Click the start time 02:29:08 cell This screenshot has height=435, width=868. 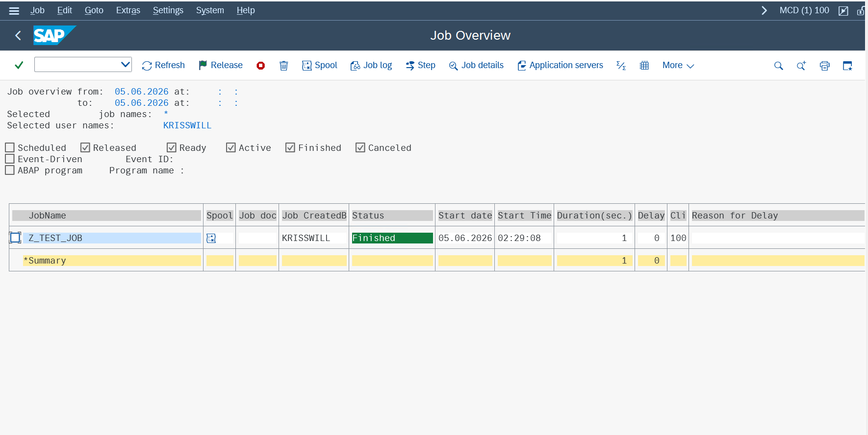click(524, 238)
